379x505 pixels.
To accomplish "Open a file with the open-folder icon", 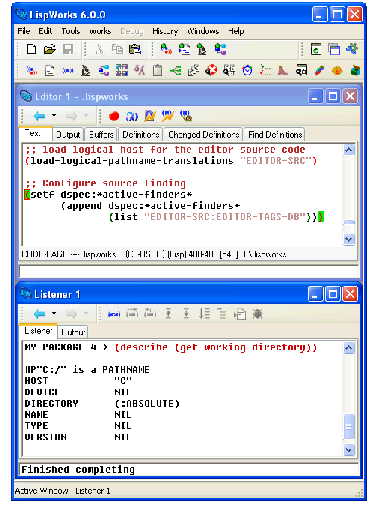I will 50,50.
